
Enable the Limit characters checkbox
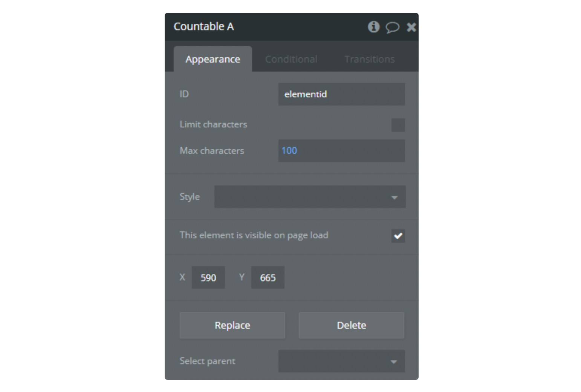pyautogui.click(x=398, y=125)
